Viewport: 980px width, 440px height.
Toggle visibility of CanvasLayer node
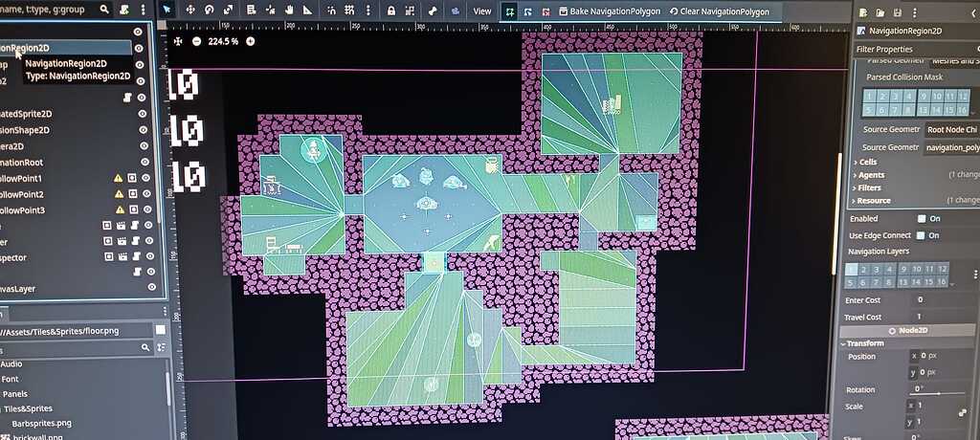(x=151, y=287)
